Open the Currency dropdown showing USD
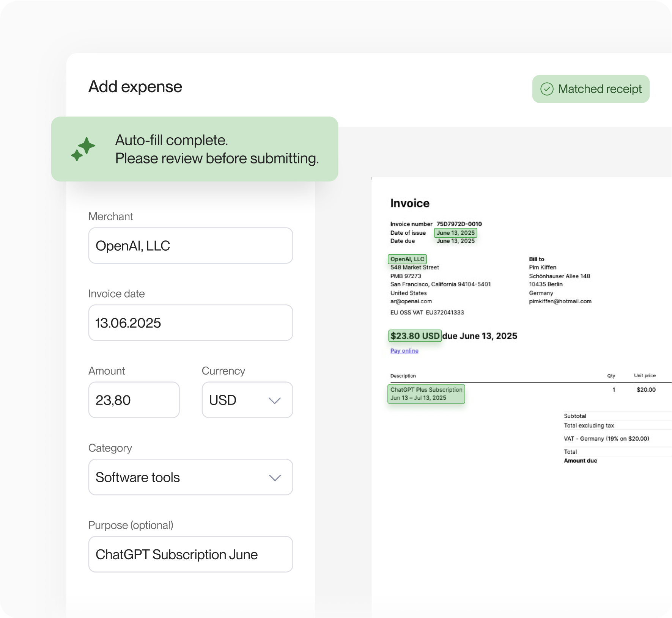 [x=247, y=400]
